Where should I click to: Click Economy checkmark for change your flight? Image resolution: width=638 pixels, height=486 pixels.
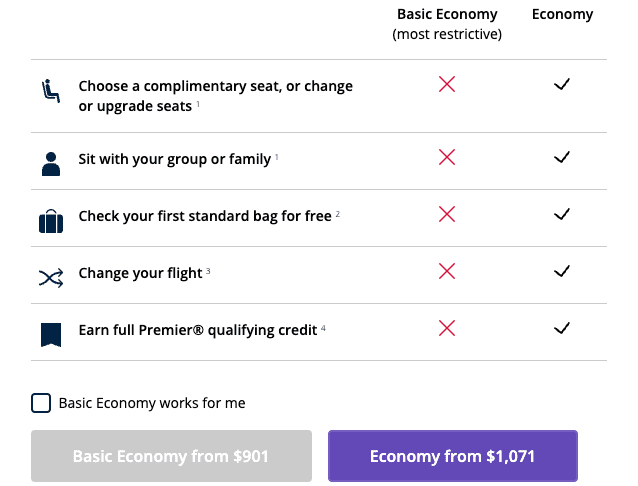pos(562,271)
